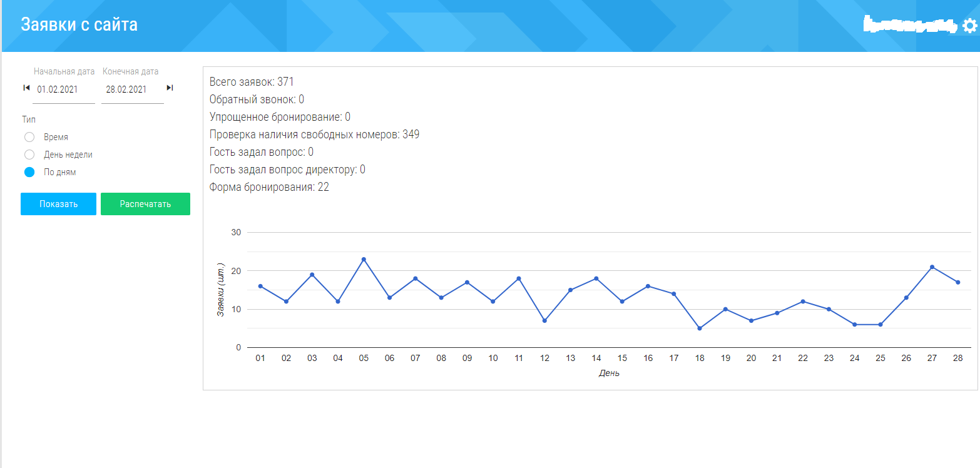Click the redacted user name in header

coord(911,26)
